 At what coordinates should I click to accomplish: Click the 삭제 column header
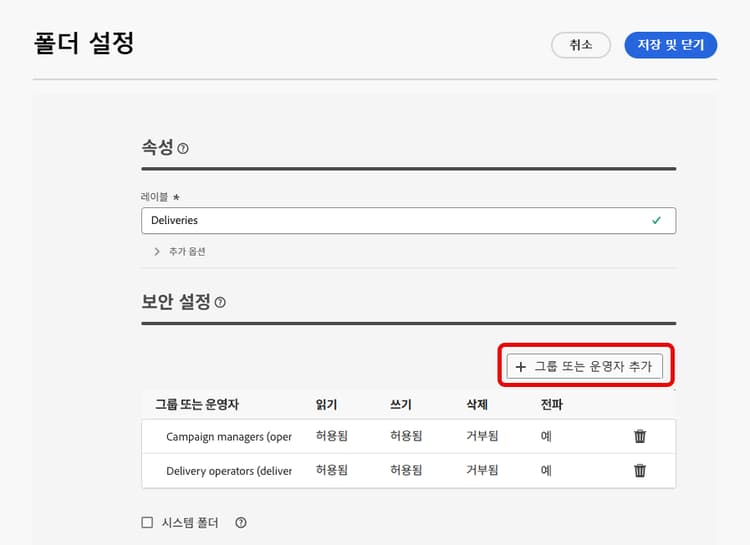[477, 405]
